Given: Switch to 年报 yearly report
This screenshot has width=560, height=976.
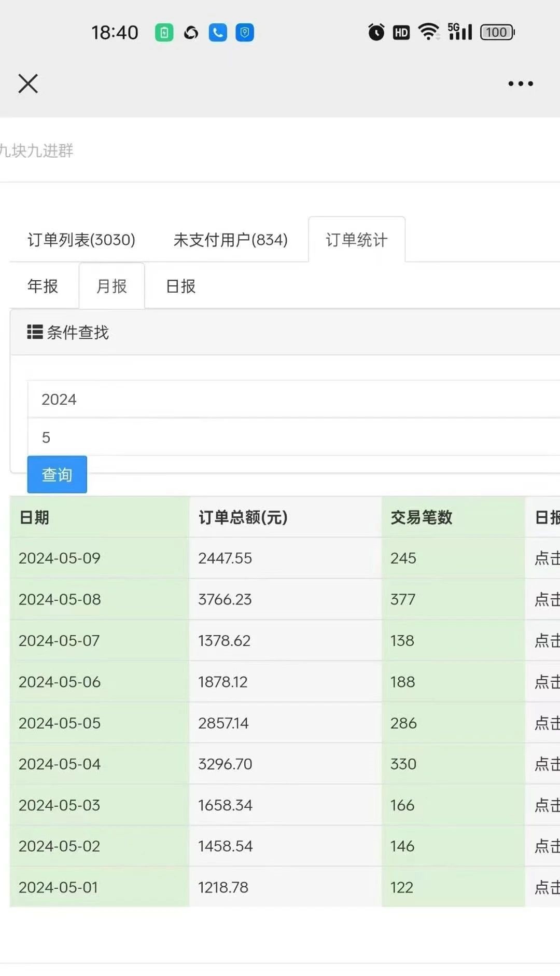Looking at the screenshot, I should (x=43, y=286).
